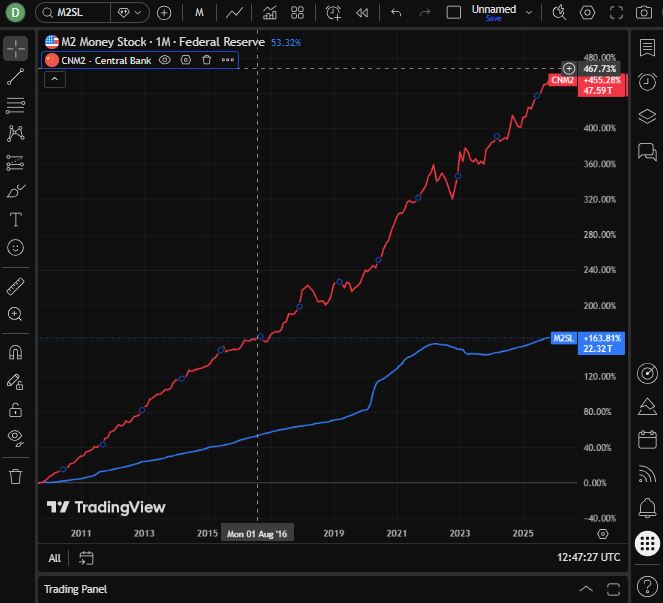
Task: Open the notifications bell panel
Action: click(x=647, y=507)
